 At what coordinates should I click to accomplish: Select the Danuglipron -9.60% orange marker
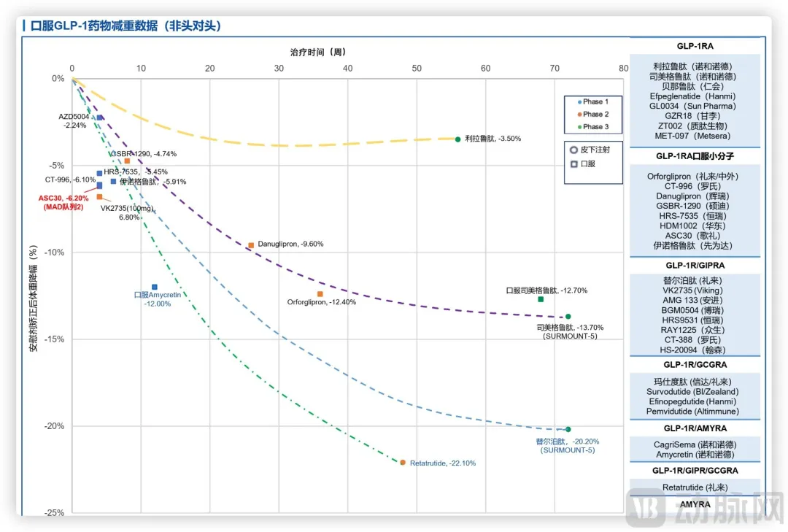tap(251, 246)
